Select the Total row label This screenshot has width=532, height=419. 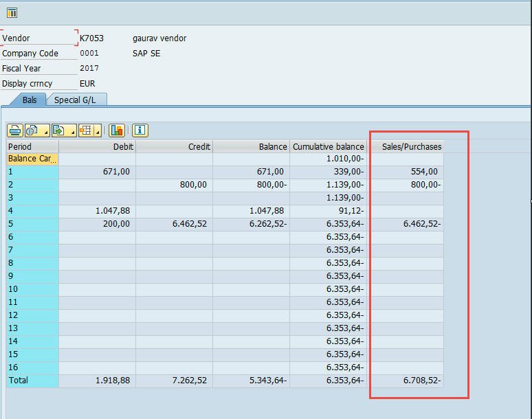click(x=32, y=381)
